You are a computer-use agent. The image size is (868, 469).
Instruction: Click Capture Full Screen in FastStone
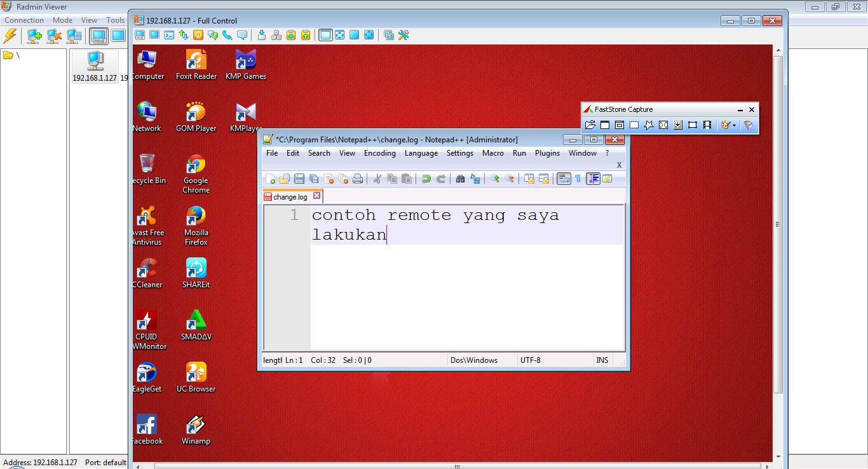[663, 125]
